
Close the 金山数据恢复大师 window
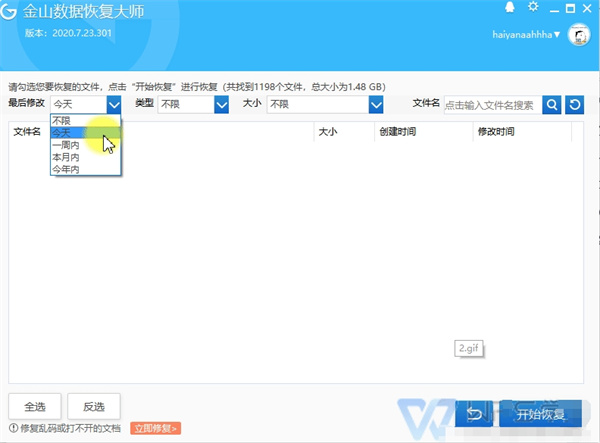587,8
